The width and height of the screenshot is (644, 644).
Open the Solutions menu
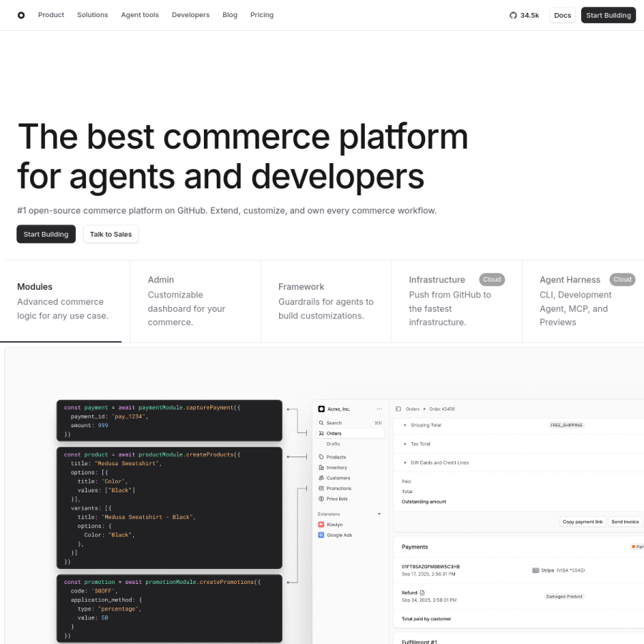click(92, 15)
